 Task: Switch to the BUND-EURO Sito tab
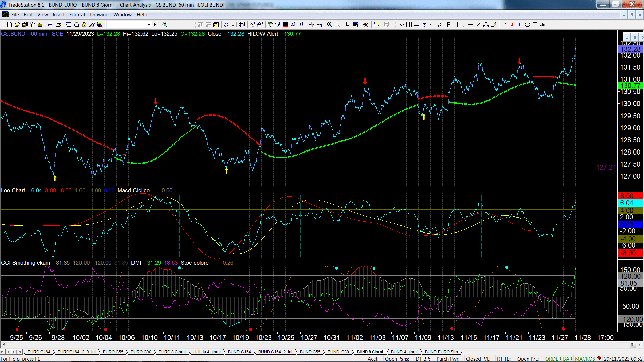tap(441, 352)
